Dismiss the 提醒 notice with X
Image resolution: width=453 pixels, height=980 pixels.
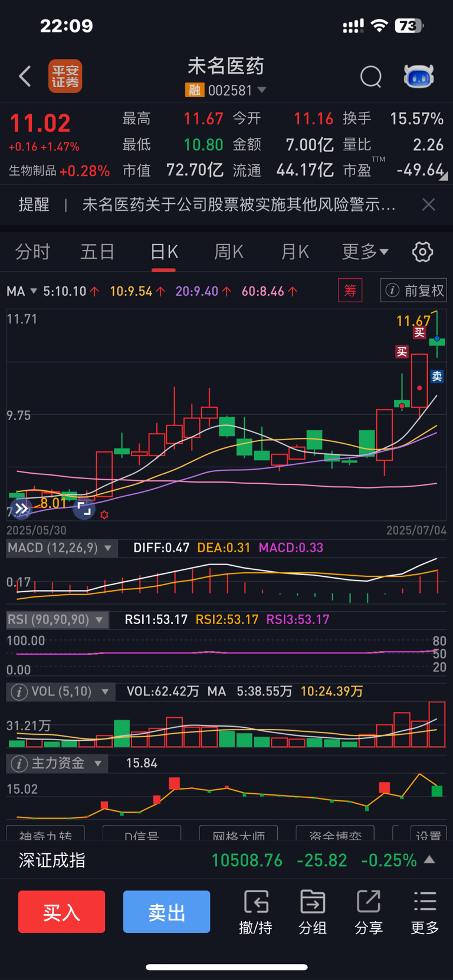coord(429,204)
